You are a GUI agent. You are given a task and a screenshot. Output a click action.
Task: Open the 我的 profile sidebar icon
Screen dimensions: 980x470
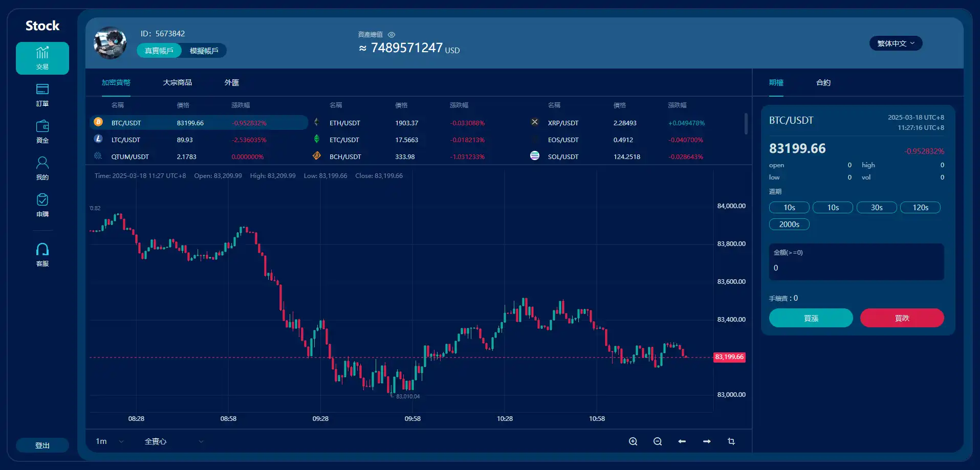[42, 169]
